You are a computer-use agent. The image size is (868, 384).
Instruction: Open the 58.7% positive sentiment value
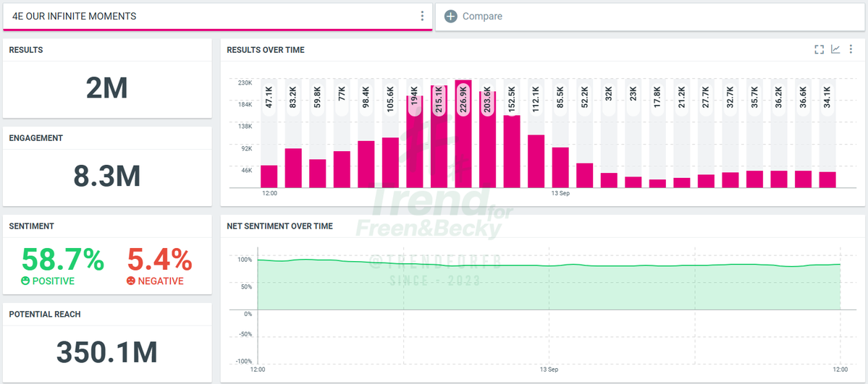[62, 260]
